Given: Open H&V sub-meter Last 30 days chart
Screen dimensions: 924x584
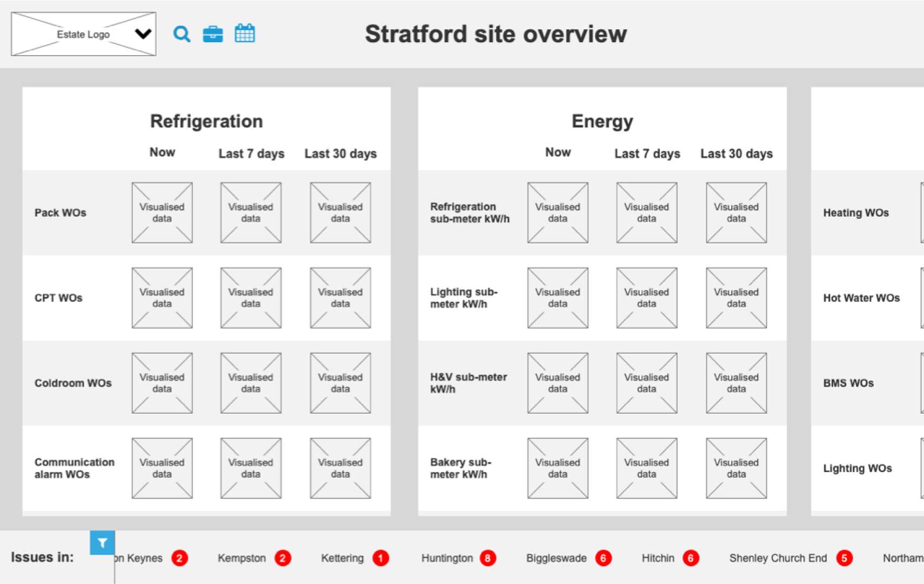Looking at the screenshot, I should coord(736,383).
